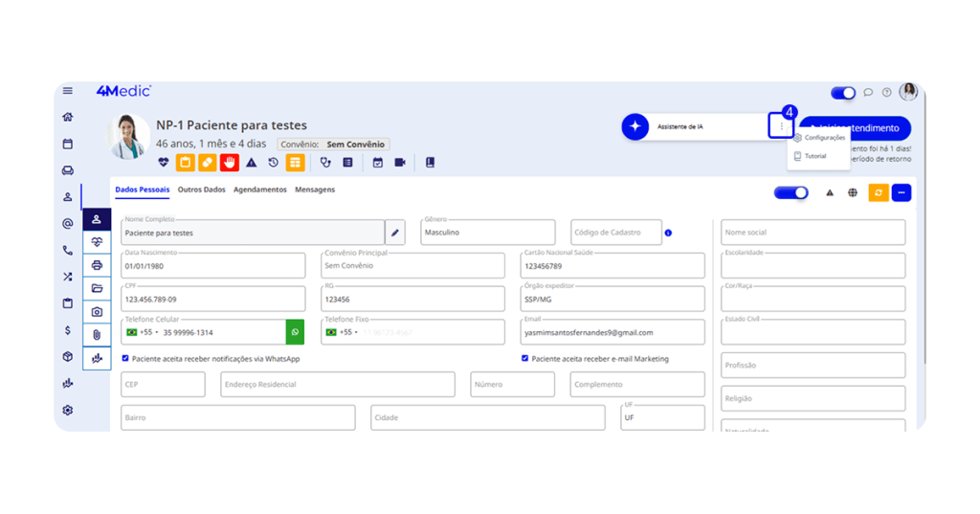The image size is (980, 514).
Task: Open the Gênero dropdown field
Action: 488,233
